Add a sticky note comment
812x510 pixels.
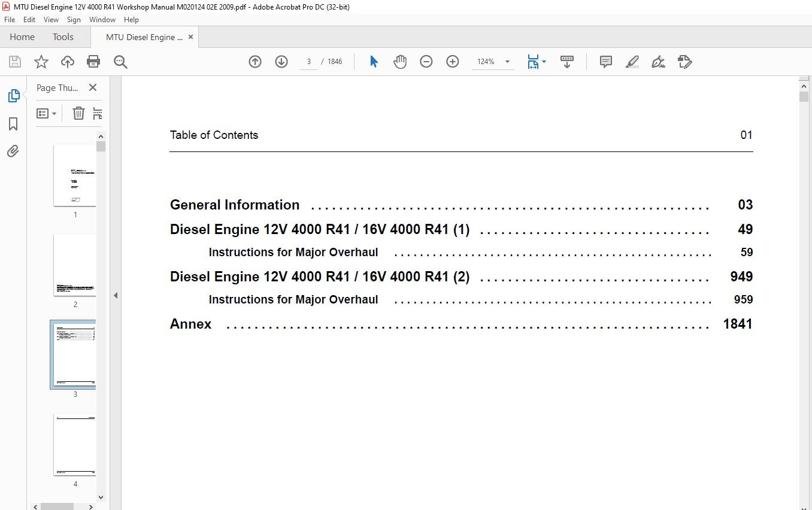[606, 62]
